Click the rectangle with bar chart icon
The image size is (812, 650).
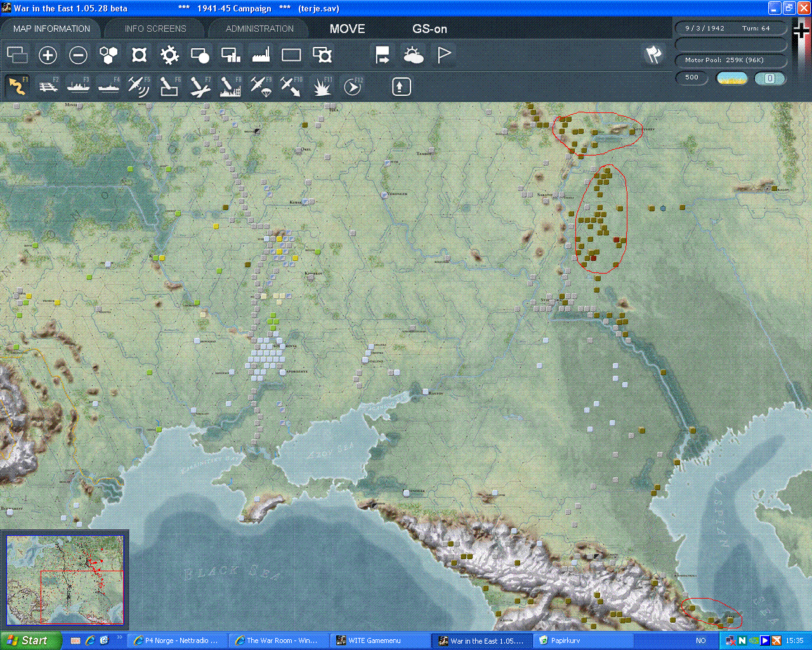click(230, 55)
